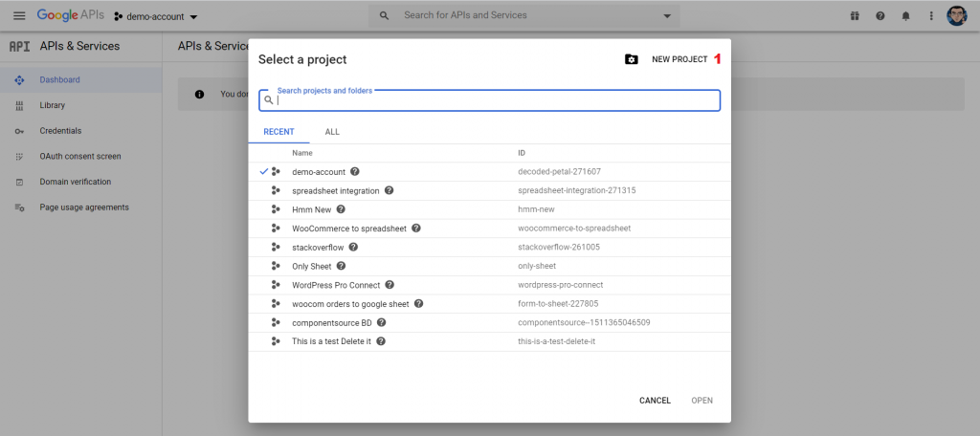The image size is (980, 436).
Task: Click help icon next to Hmm New
Action: tap(341, 209)
